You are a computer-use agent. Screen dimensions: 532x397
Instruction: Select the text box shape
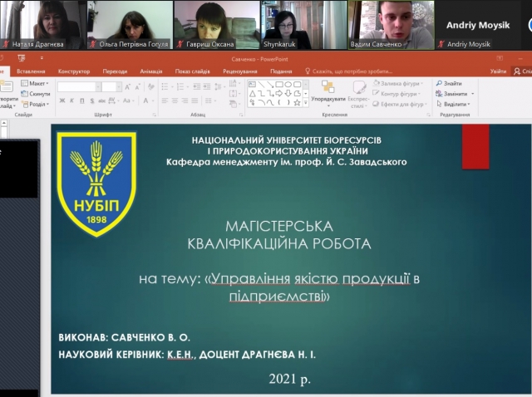point(252,85)
